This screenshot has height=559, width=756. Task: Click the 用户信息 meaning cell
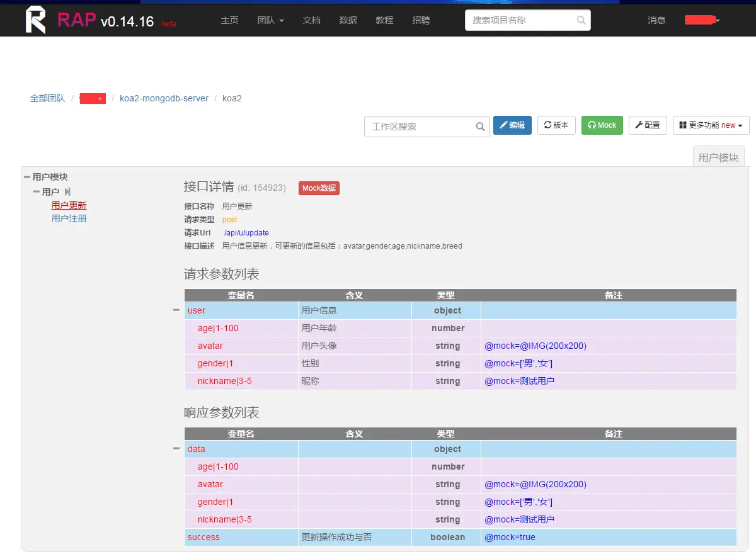pos(355,310)
